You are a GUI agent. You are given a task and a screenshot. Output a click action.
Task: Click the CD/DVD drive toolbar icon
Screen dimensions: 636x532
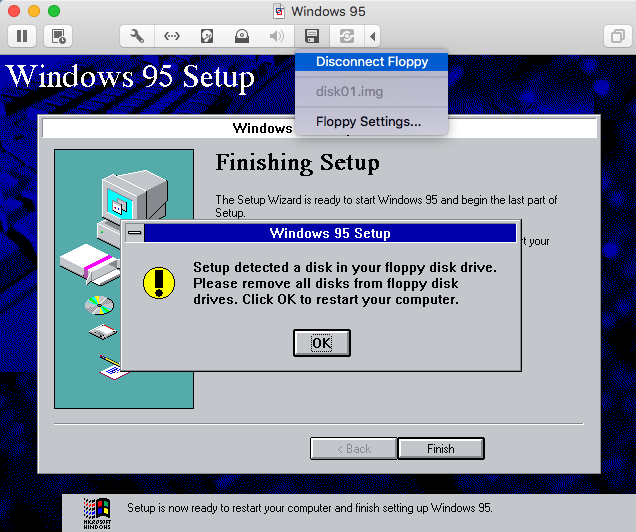(x=242, y=36)
